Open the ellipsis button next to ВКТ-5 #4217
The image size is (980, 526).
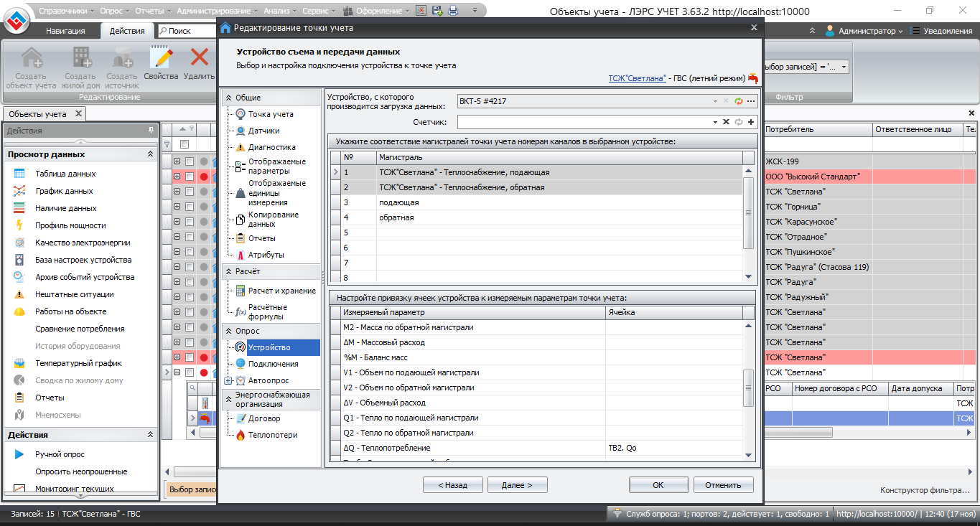751,101
